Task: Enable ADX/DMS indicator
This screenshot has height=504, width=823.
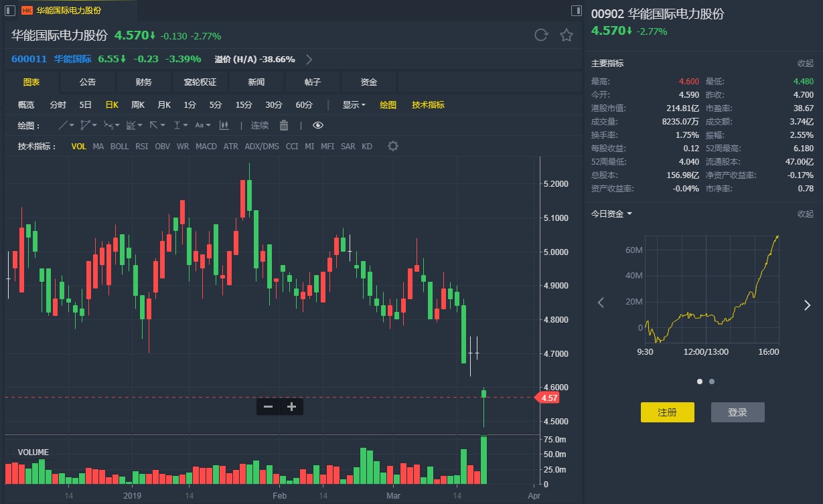Action: 262,146
